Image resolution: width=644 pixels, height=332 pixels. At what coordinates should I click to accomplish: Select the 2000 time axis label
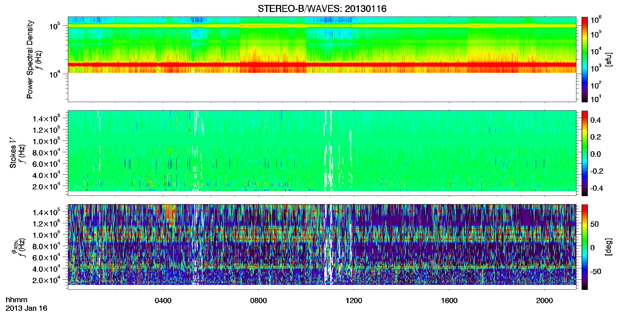point(544,301)
